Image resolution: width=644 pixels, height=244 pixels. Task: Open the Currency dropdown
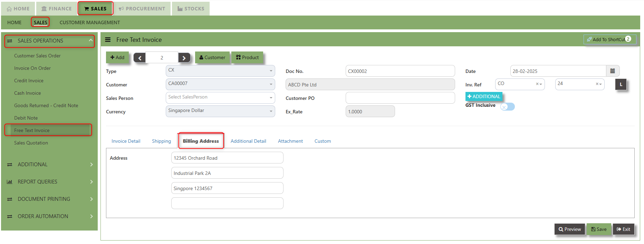point(220,111)
